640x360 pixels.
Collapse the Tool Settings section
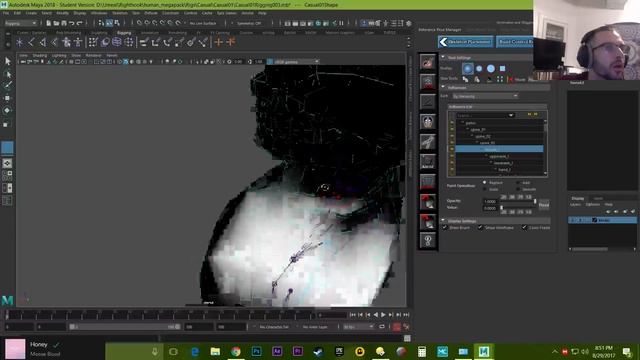coord(443,58)
